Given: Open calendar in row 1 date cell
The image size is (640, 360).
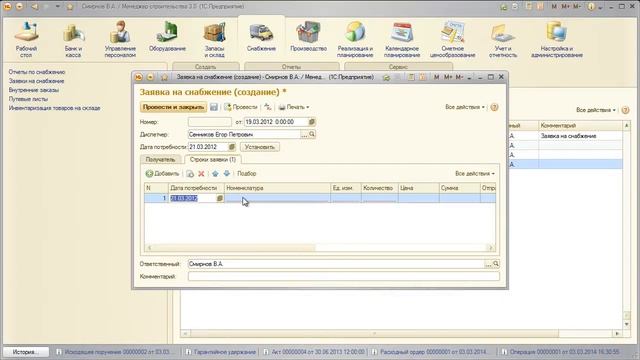Looking at the screenshot, I should coord(220,198).
